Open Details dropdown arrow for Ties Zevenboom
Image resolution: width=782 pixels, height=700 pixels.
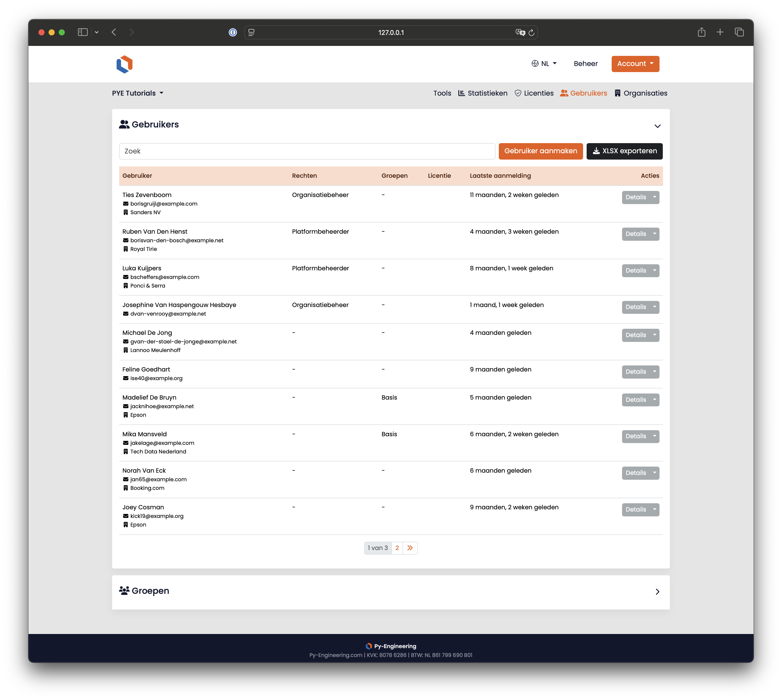[654, 197]
